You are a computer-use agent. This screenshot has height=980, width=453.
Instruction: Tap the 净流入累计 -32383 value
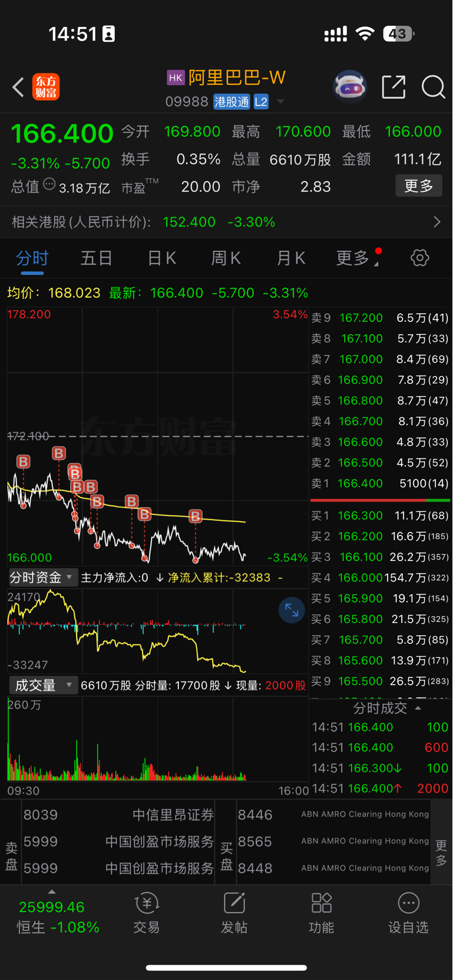[219, 577]
